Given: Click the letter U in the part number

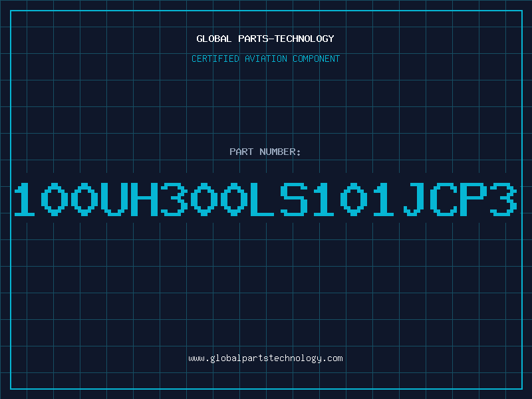Looking at the screenshot, I should [x=114, y=199].
